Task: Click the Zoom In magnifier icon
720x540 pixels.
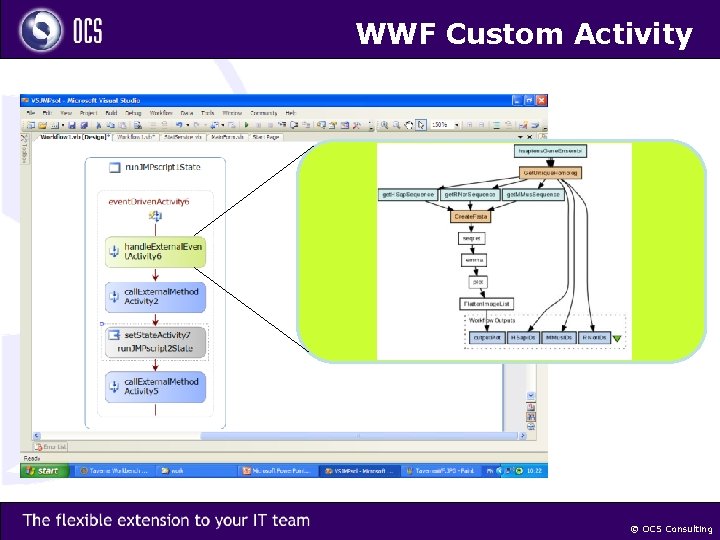Action: coord(384,125)
